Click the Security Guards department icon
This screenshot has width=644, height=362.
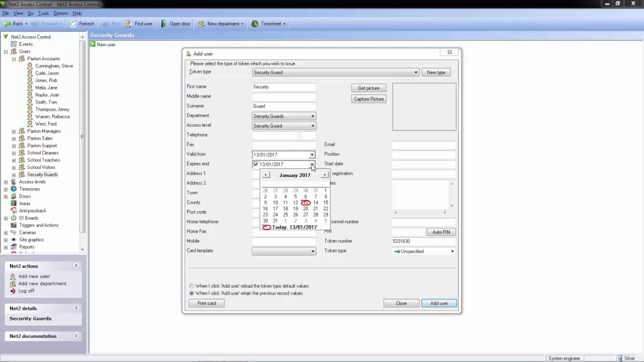[22, 174]
